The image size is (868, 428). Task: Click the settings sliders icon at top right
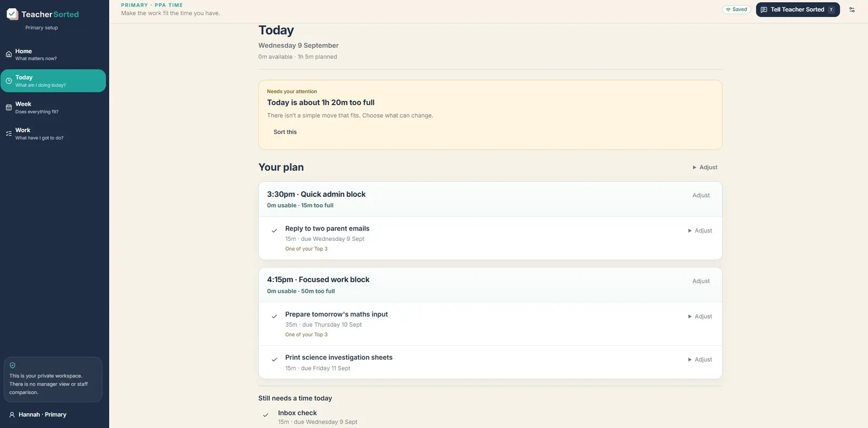852,10
